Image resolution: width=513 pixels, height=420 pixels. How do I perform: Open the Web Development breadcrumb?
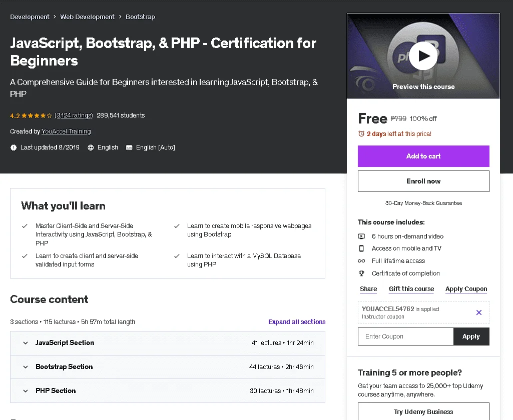click(88, 16)
